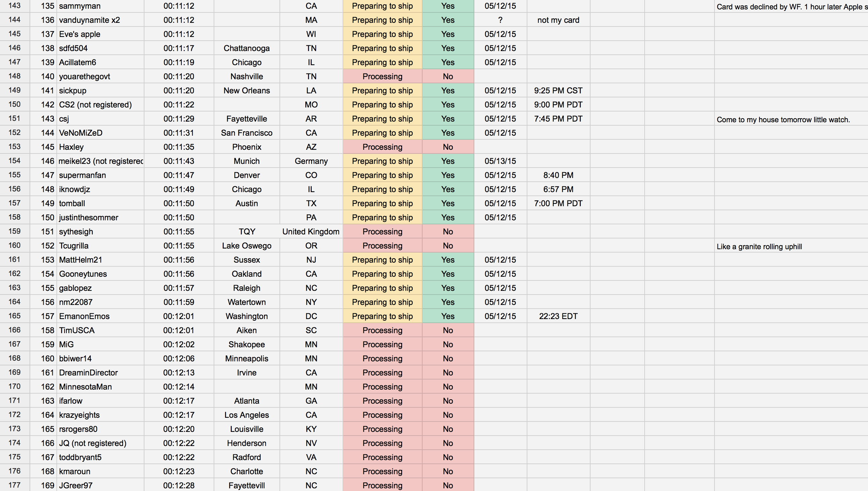The image size is (868, 491).
Task: Click the date 05/13/15 cell
Action: pos(500,161)
